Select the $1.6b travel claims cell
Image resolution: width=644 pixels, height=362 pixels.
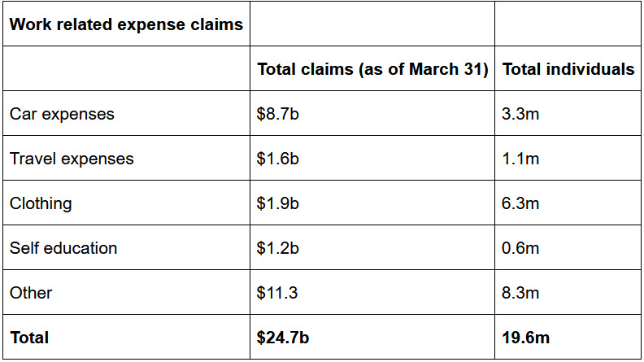[278, 159]
